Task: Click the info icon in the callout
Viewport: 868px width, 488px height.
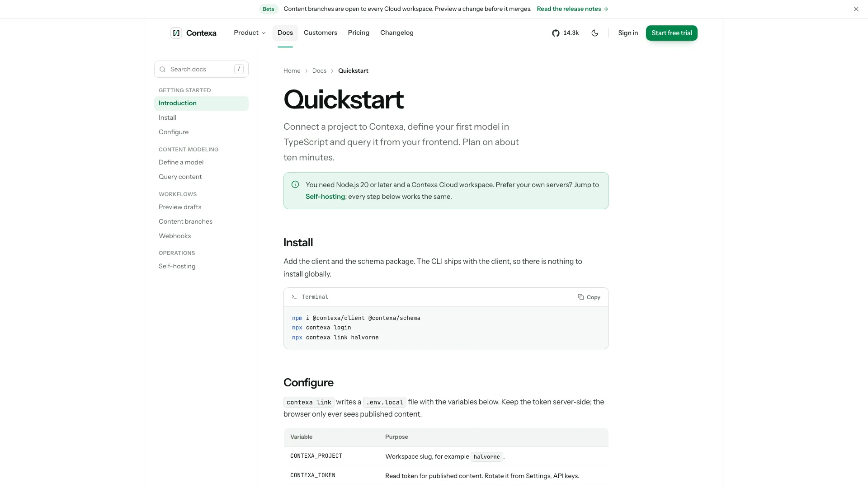Action: pos(295,184)
